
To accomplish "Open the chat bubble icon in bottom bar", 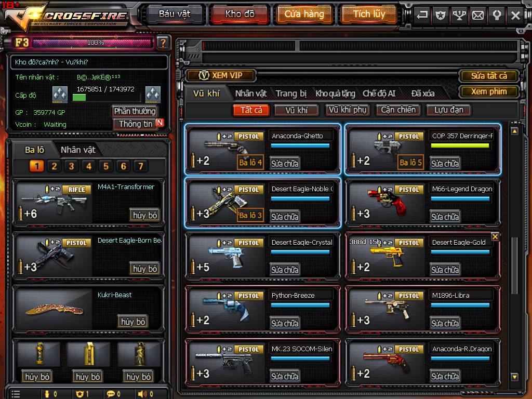I will click(111, 394).
